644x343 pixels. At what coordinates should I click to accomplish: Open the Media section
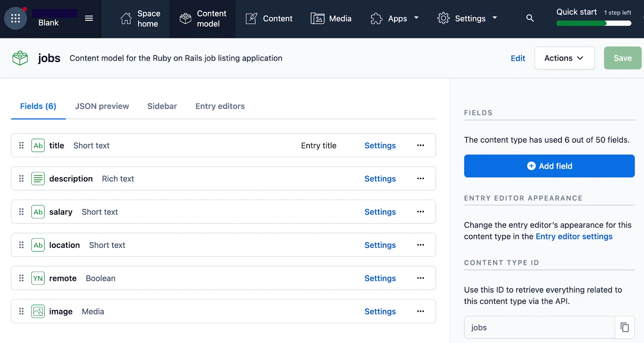click(331, 19)
